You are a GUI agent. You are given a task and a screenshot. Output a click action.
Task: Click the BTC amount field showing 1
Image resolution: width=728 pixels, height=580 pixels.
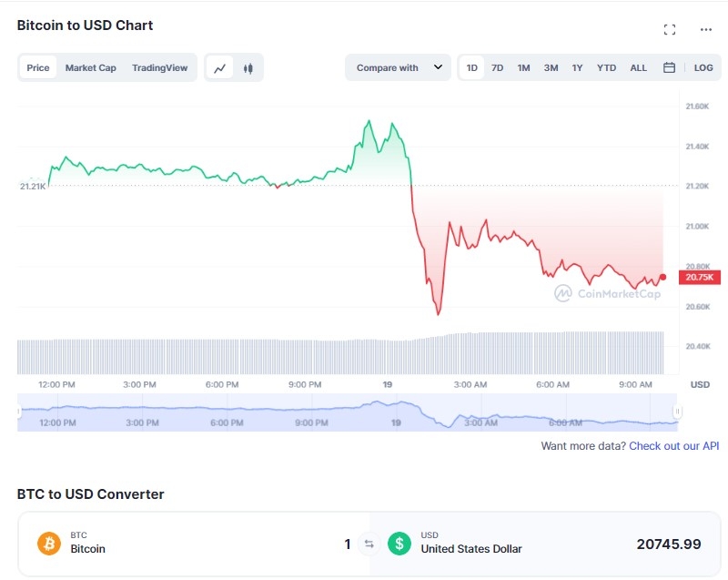348,544
